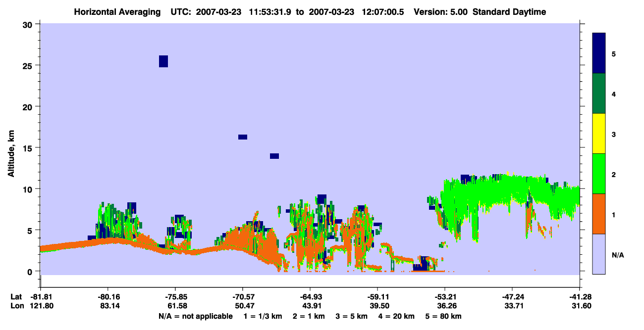Click the '2 = 1 km' legend text
The width and height of the screenshot is (644, 330).
pyautogui.click(x=308, y=316)
